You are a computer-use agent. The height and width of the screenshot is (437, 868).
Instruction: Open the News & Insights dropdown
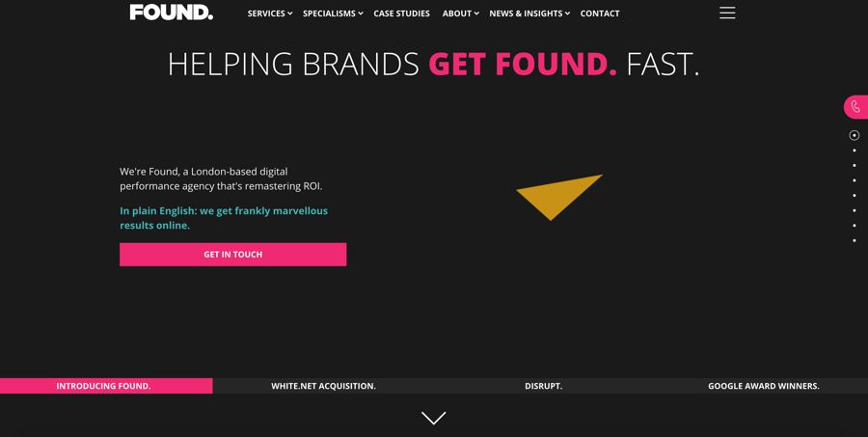(x=529, y=14)
